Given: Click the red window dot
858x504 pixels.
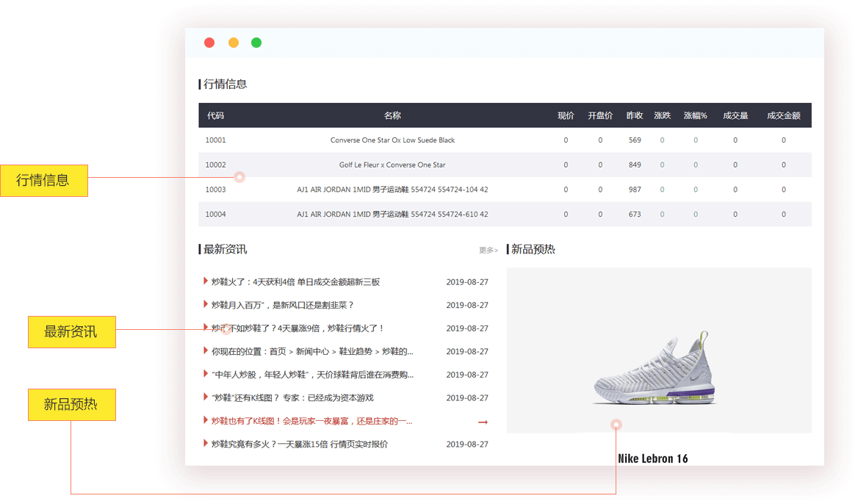Looking at the screenshot, I should pyautogui.click(x=209, y=43).
